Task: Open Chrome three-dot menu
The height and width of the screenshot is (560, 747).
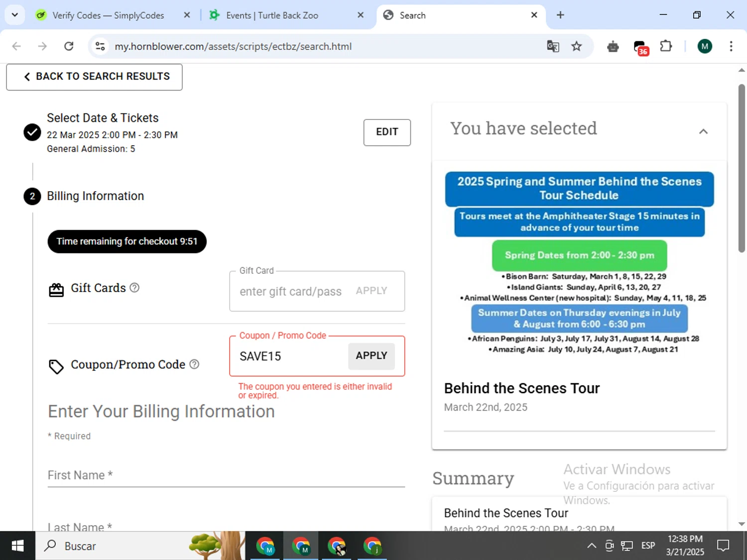Action: pos(731,46)
